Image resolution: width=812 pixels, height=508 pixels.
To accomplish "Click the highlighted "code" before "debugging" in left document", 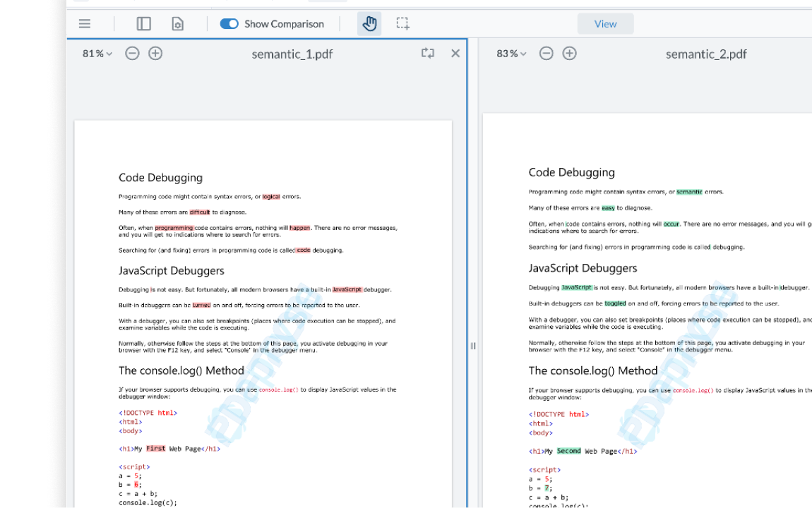I will point(304,250).
